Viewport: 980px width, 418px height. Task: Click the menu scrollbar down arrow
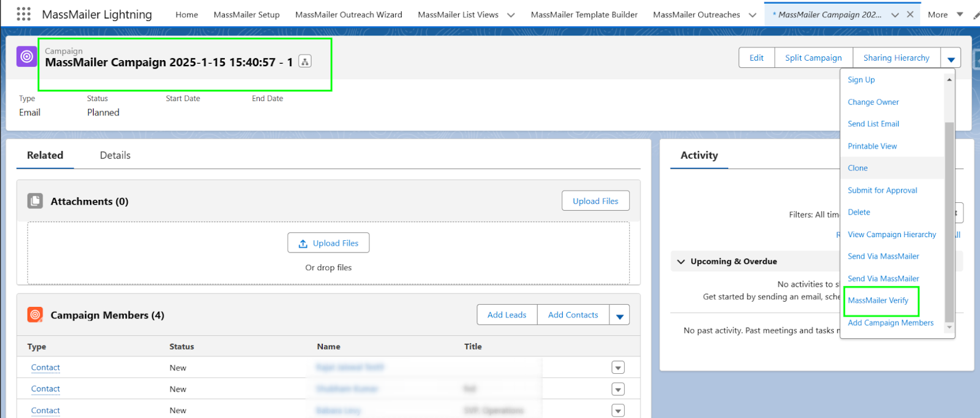click(x=949, y=327)
